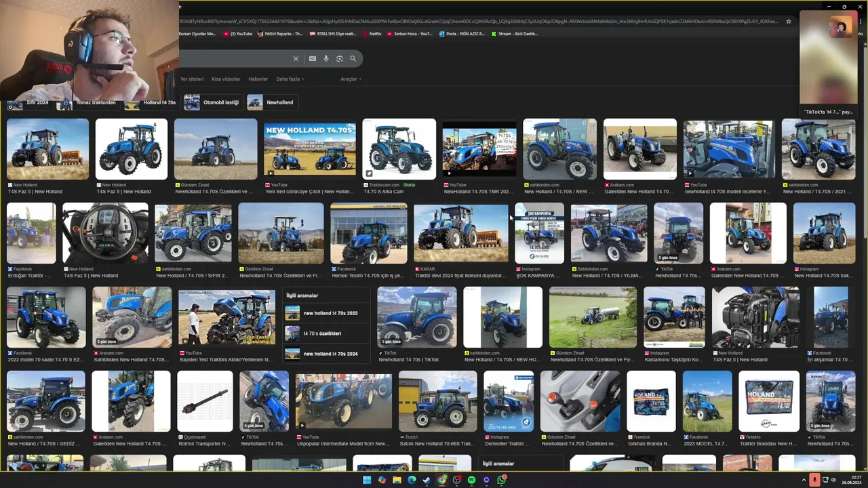Open control lever Gündem Ziraat image
The width and height of the screenshot is (868, 488).
pyautogui.click(x=580, y=401)
